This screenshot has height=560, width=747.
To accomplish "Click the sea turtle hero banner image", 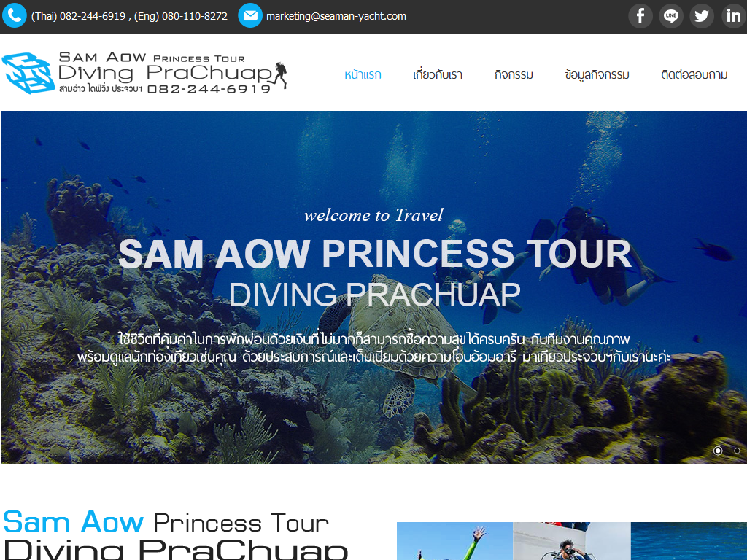I will tap(373, 287).
